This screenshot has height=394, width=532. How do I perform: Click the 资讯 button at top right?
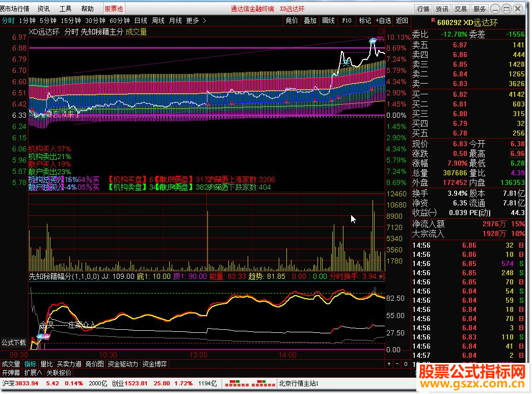pyautogui.click(x=442, y=9)
